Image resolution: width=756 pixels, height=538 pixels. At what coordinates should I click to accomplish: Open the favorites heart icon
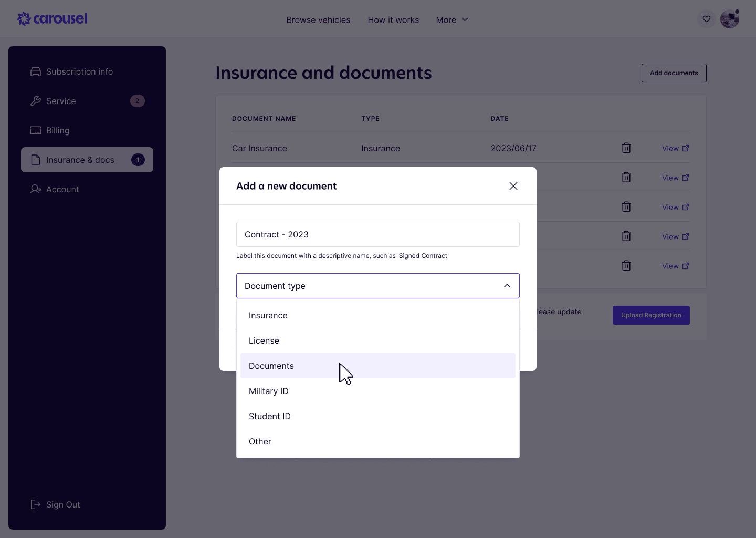click(707, 19)
